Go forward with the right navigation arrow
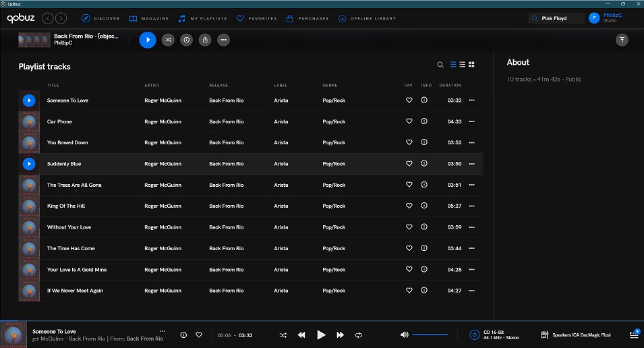 coord(61,18)
